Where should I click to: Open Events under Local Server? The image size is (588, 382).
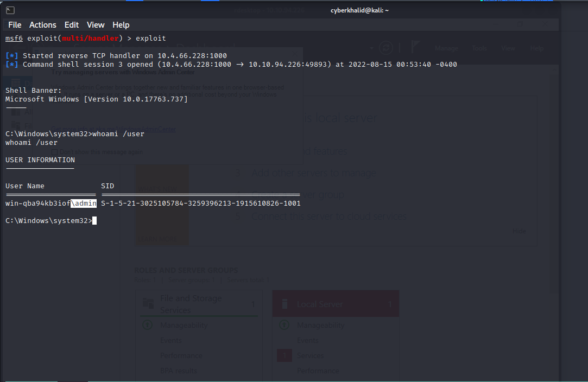coord(307,340)
